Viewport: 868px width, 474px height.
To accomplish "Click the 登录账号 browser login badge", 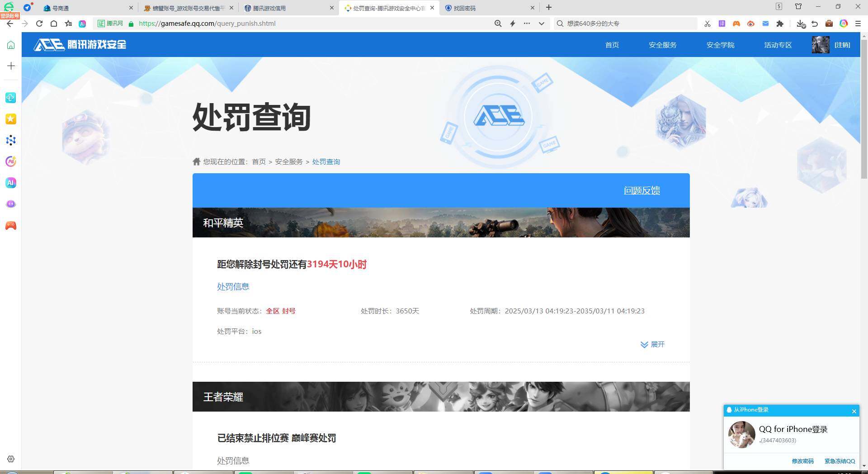I will pyautogui.click(x=10, y=16).
